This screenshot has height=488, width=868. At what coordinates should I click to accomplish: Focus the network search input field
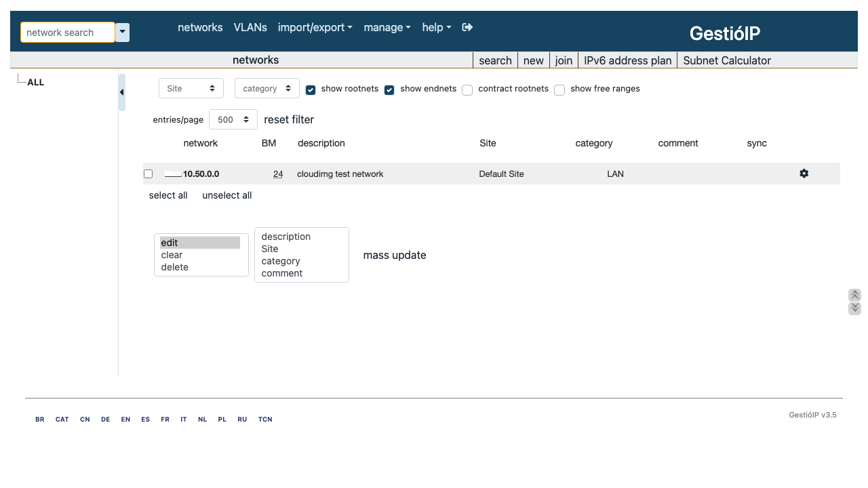68,33
